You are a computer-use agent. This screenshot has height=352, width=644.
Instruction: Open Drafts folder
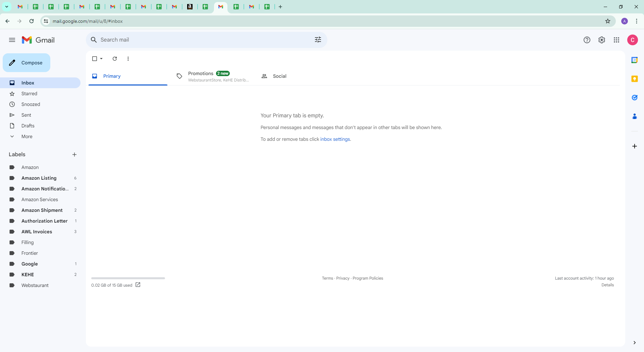(x=40, y=126)
